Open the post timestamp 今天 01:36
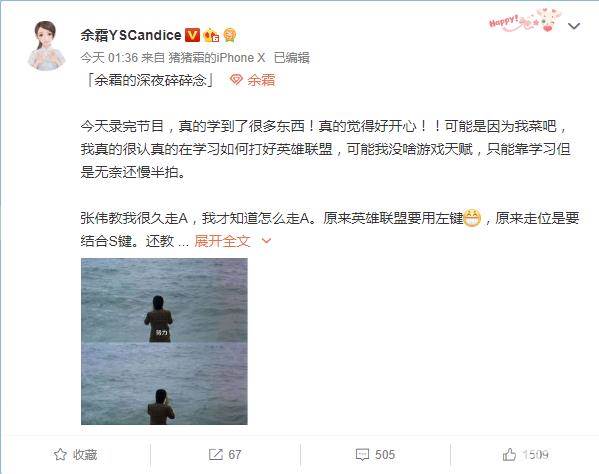 pos(109,58)
